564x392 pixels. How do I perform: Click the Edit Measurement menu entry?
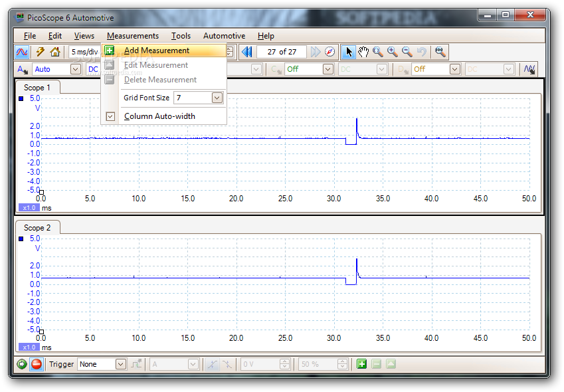[x=163, y=65]
